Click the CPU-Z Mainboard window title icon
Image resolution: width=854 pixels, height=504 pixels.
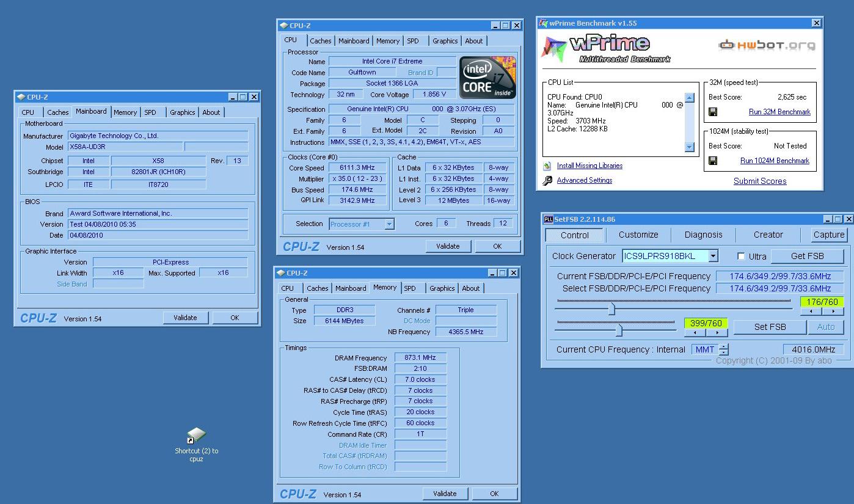[21, 97]
